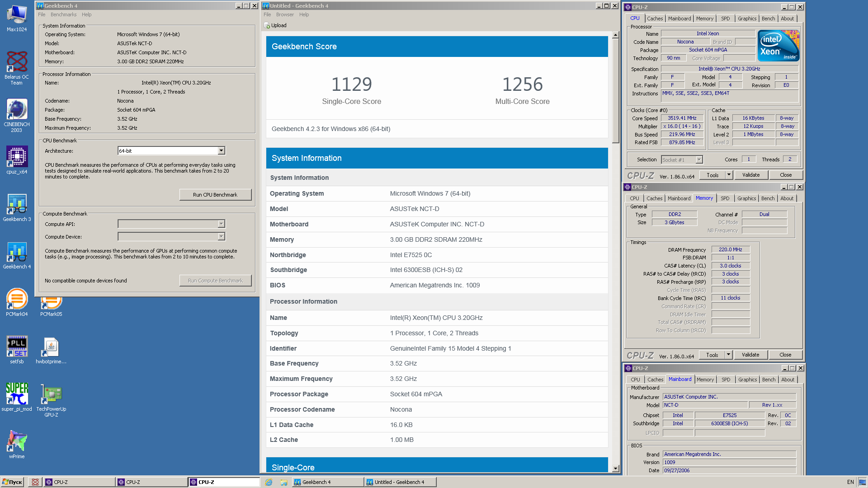This screenshot has height=488, width=868.
Task: Open the Compute API dropdown
Action: point(221,224)
